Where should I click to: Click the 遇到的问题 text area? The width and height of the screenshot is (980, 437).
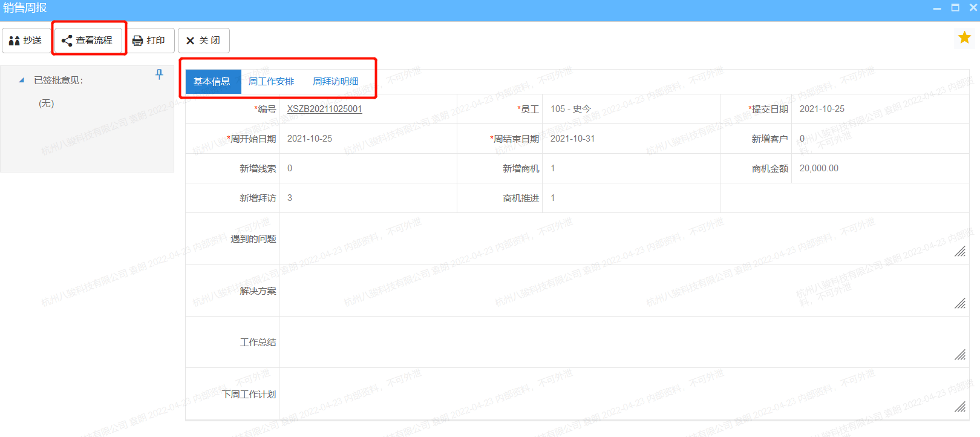617,238
